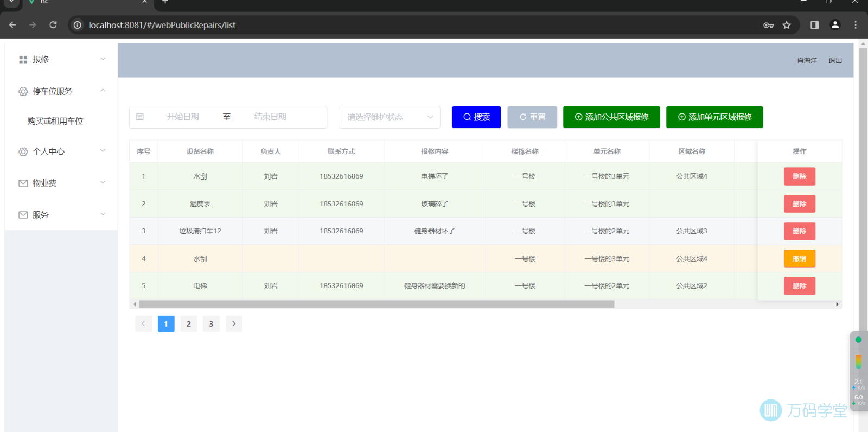Screen dimensions: 868x432
Task: Toggle the browser side panel icon
Action: coord(814,25)
